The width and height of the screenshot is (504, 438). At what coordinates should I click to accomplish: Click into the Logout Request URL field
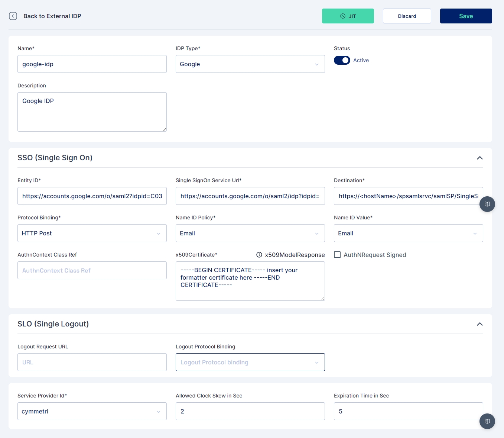pyautogui.click(x=92, y=362)
